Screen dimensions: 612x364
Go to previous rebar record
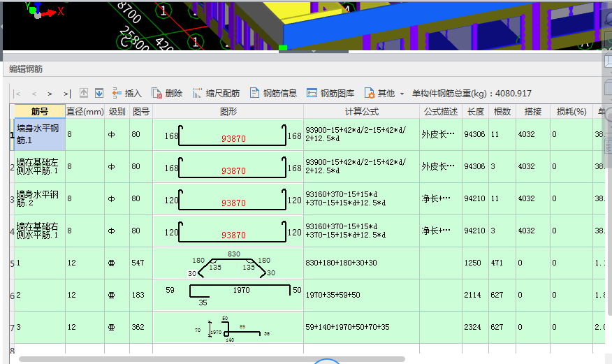(34, 94)
